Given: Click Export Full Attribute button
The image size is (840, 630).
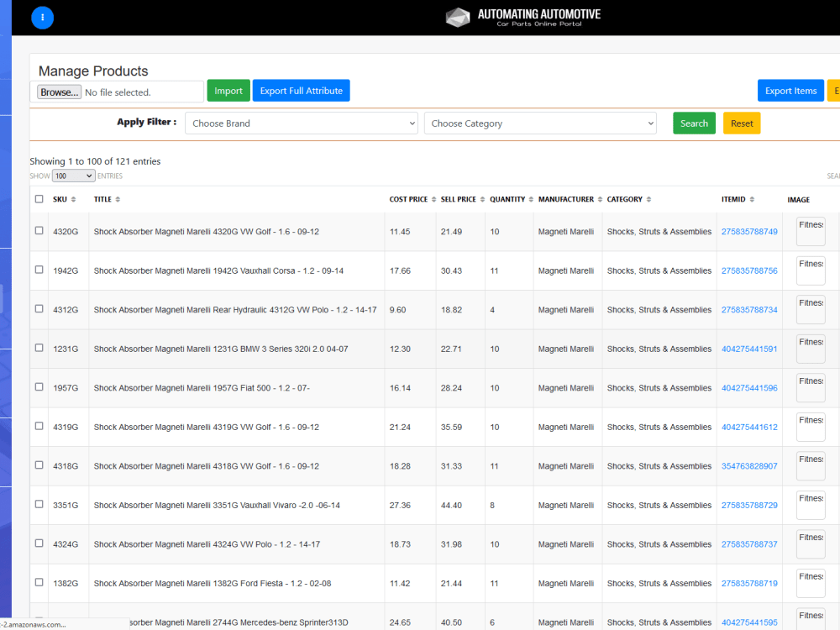Looking at the screenshot, I should (301, 91).
